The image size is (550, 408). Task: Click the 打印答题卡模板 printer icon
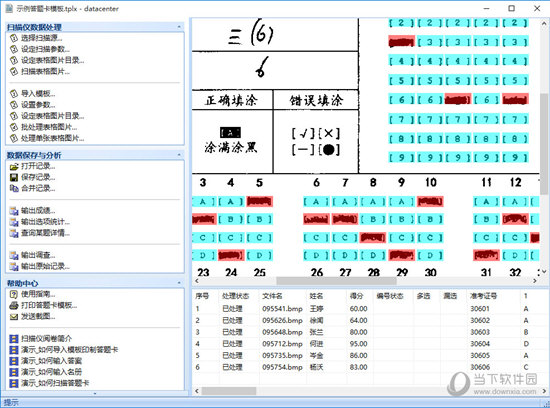pyautogui.click(x=13, y=305)
